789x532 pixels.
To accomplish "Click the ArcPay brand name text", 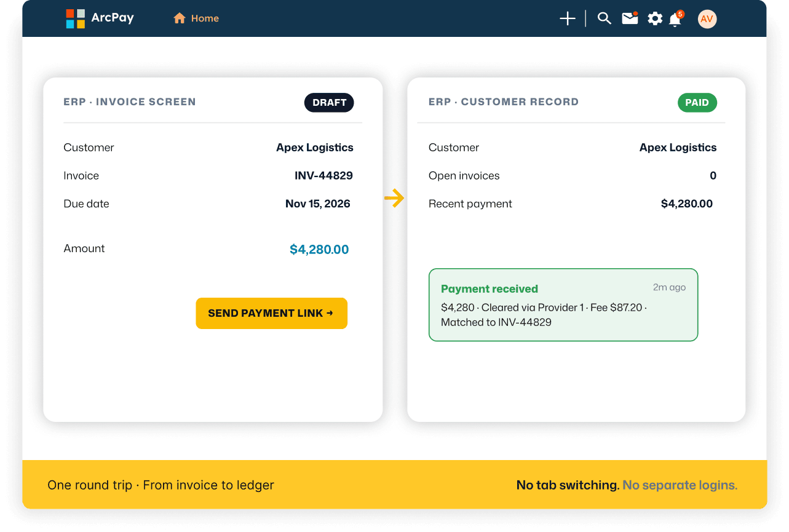I will point(113,18).
